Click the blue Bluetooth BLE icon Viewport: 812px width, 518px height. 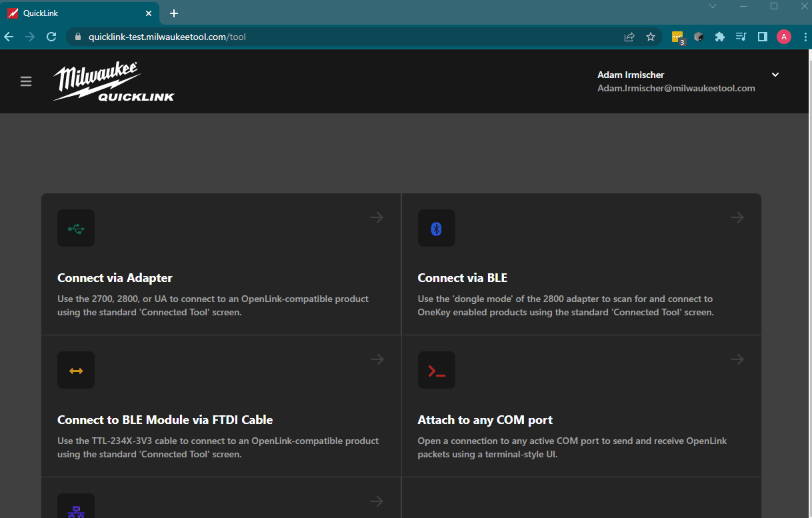point(437,229)
